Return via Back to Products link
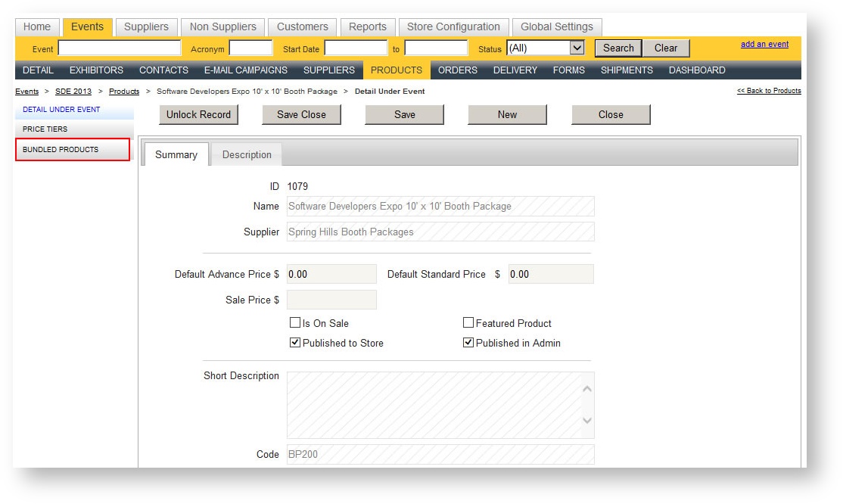 pyautogui.click(x=769, y=91)
